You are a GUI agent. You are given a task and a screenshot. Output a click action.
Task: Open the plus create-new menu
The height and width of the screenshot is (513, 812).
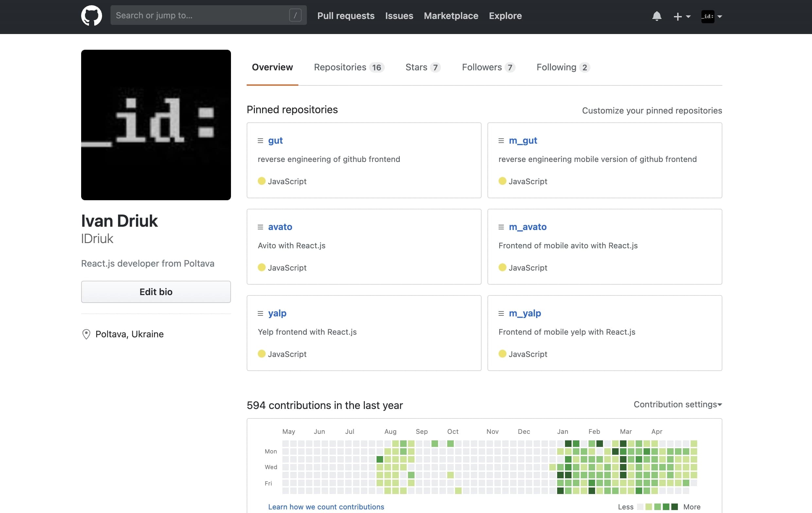[x=682, y=16]
